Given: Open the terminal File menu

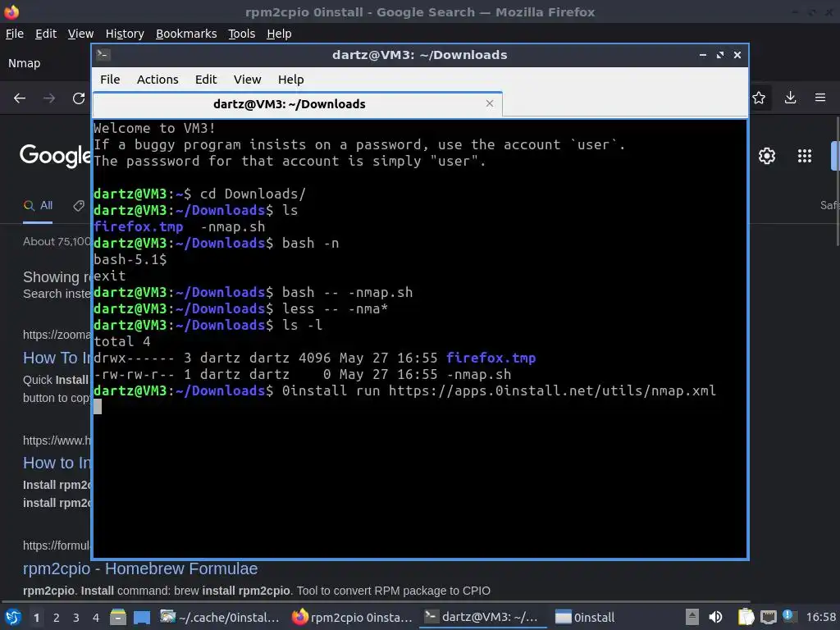Looking at the screenshot, I should (110, 80).
